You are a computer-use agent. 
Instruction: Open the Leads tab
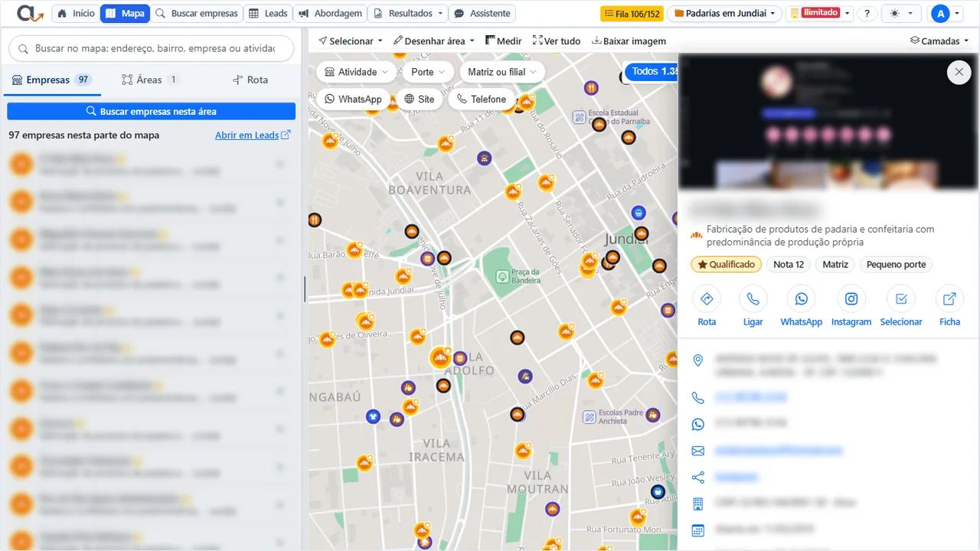[268, 14]
